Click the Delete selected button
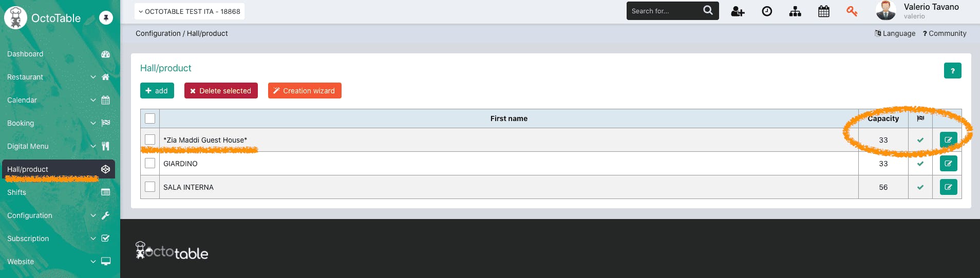The width and height of the screenshot is (980, 278). (221, 91)
